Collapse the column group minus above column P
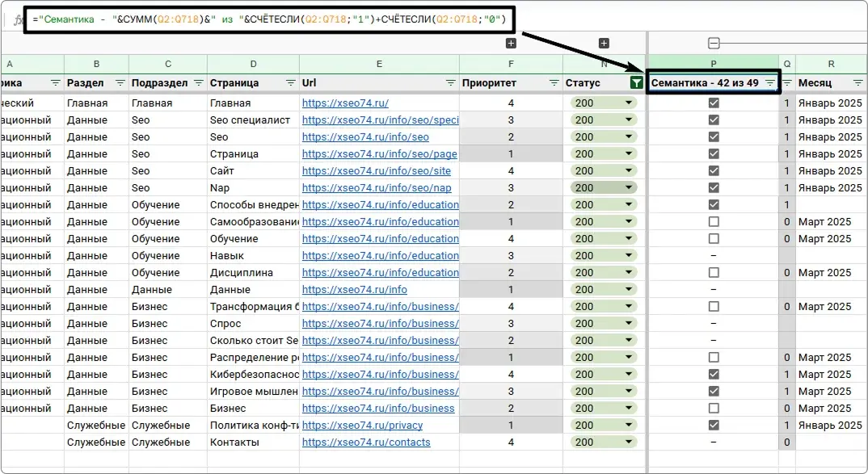 714,43
